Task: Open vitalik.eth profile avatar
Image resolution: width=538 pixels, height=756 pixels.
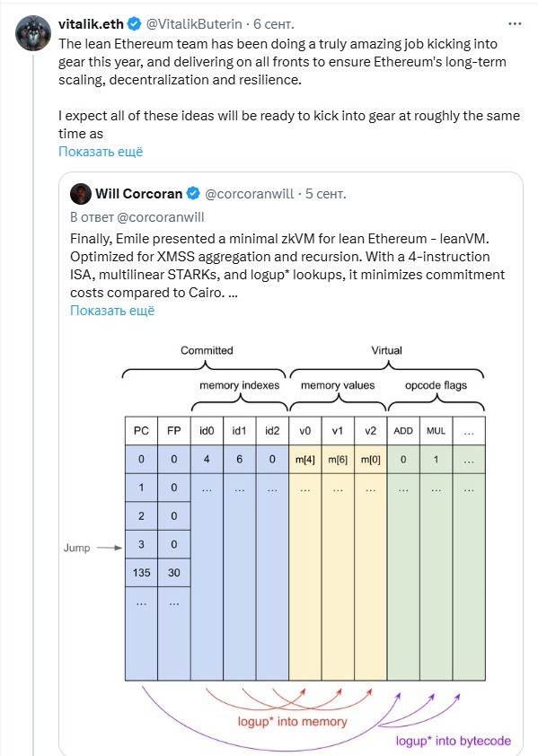Action: 33,33
